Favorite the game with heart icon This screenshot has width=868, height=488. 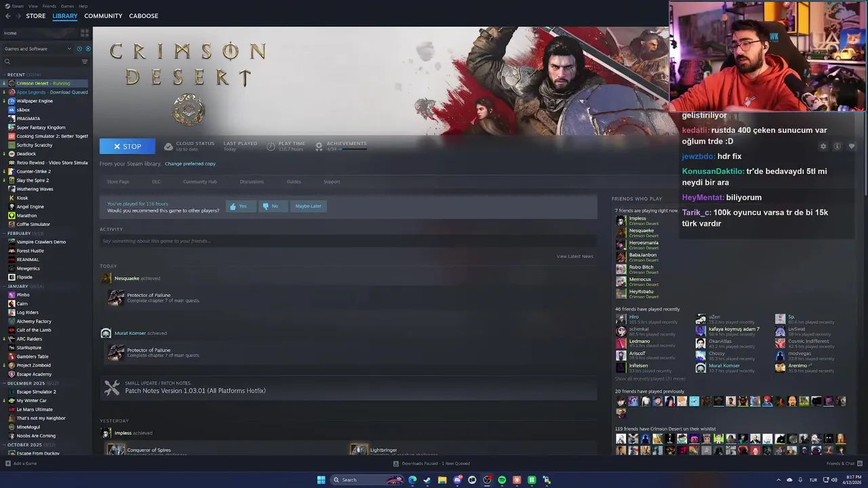pyautogui.click(x=852, y=146)
